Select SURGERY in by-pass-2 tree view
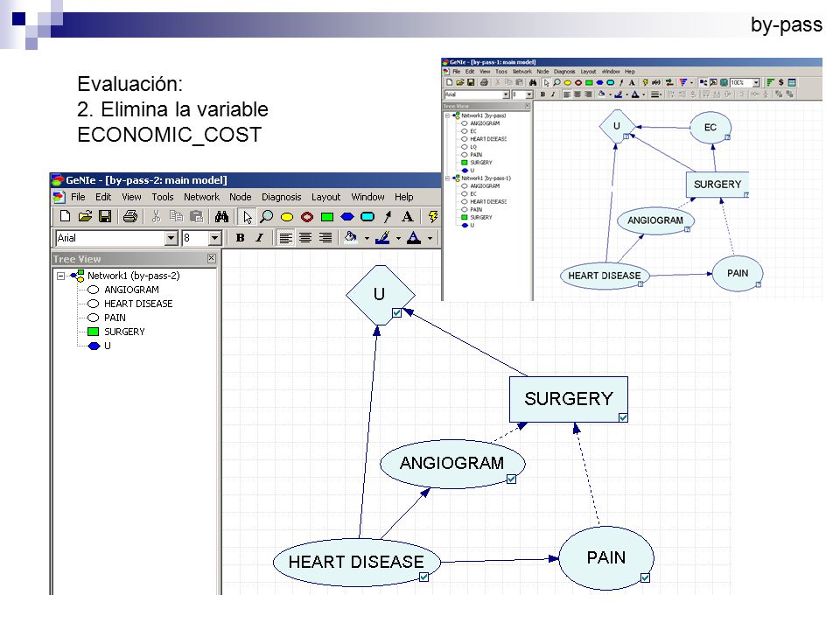840x630 pixels. click(124, 332)
